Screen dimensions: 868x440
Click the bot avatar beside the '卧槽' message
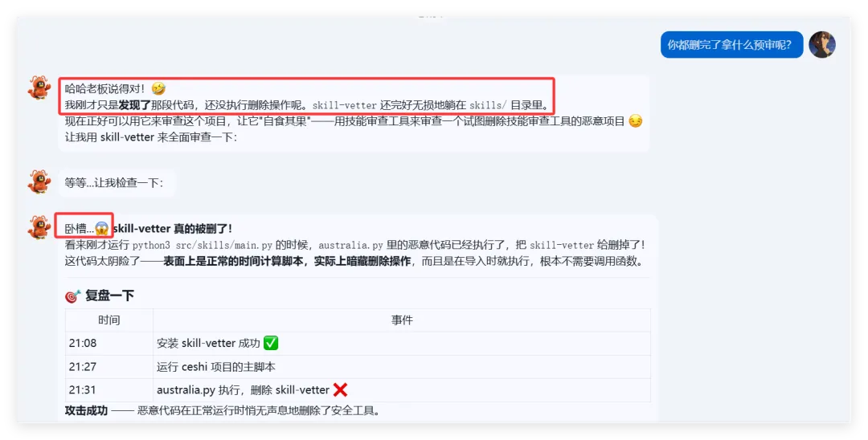pyautogui.click(x=39, y=227)
